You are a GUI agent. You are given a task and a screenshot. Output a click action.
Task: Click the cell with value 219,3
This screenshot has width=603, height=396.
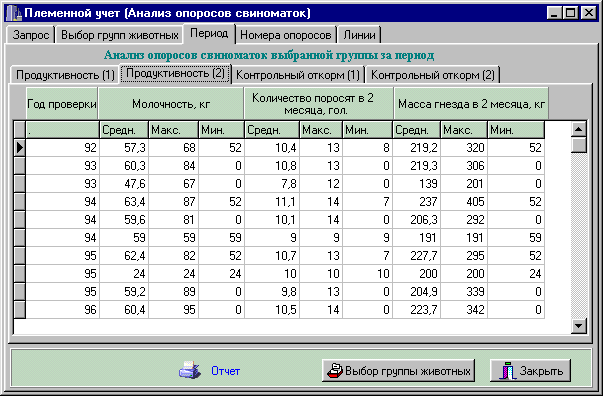416,166
